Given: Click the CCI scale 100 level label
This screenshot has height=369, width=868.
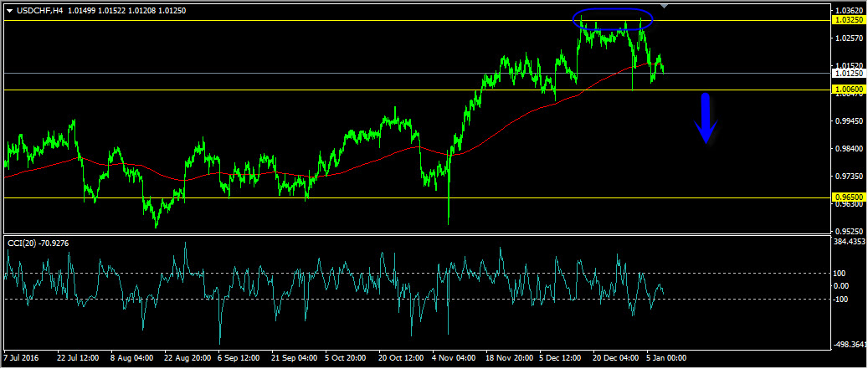Looking at the screenshot, I should (x=840, y=274).
